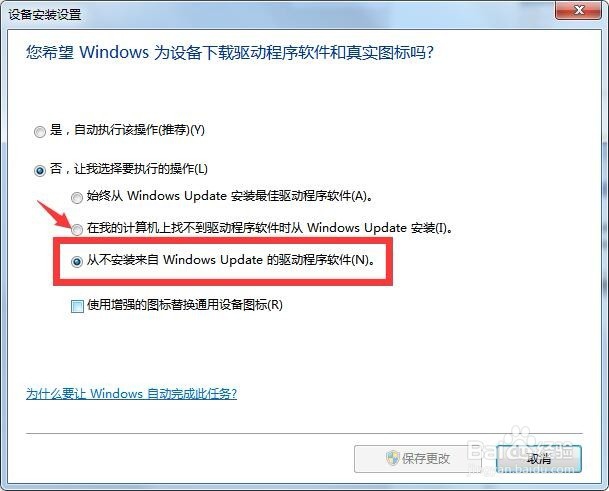
Task: Open the 为什么要让 Windows 自动完成此任务 link
Action: point(131,393)
